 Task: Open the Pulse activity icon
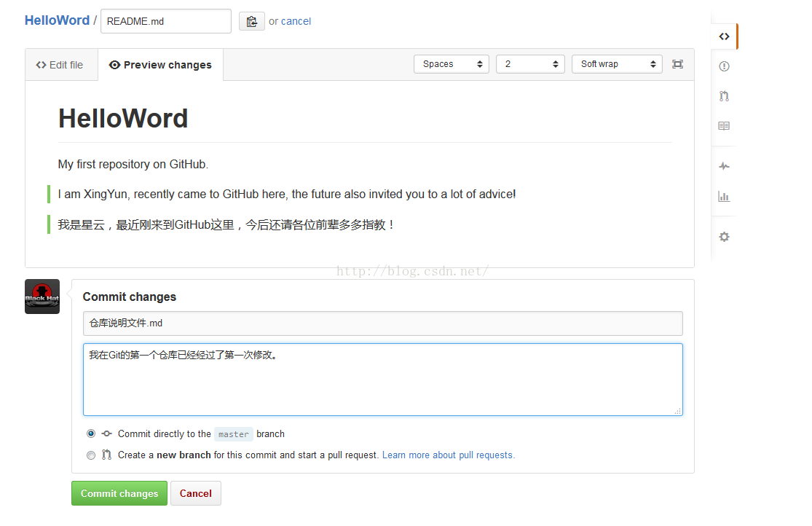724,166
